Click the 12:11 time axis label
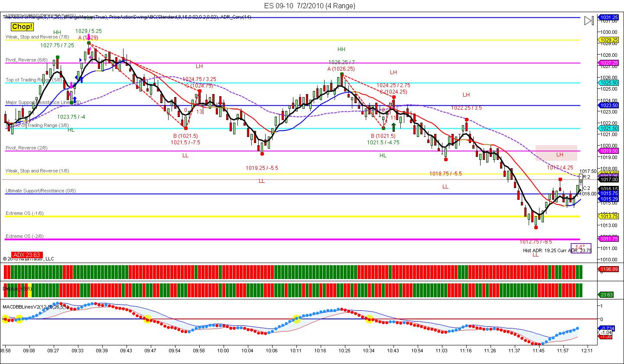This screenshot has width=624, height=364. pos(587,350)
